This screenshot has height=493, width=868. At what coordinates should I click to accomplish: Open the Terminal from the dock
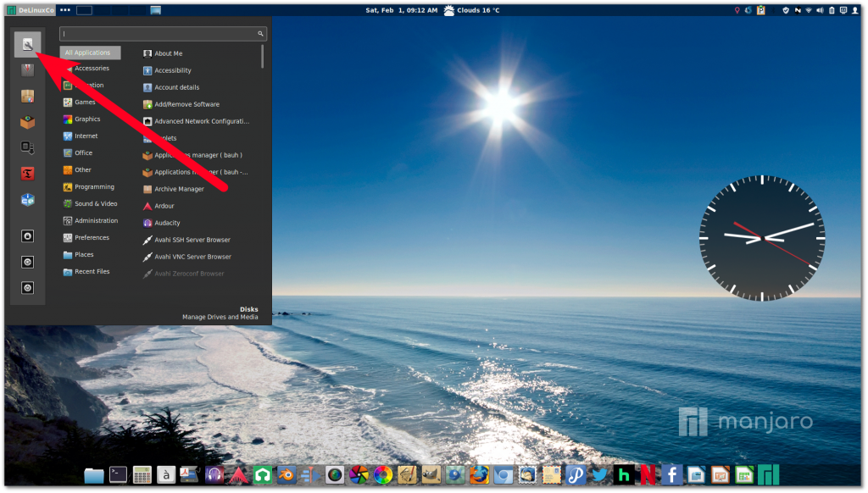pyautogui.click(x=118, y=474)
